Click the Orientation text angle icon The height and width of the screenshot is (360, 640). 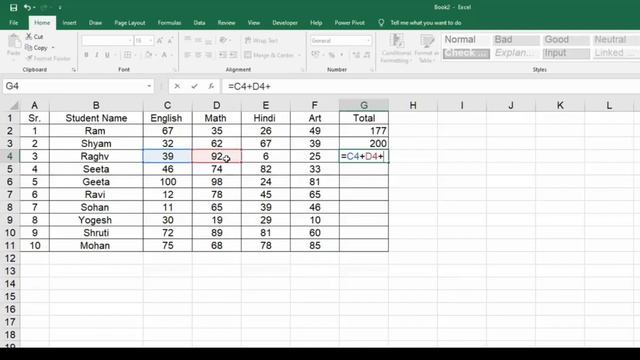223,40
